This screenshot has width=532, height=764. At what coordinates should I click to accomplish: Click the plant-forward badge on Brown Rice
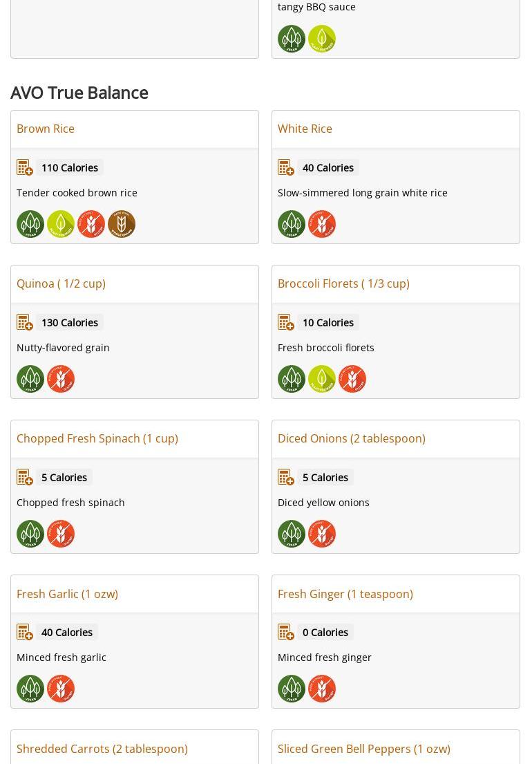(x=61, y=224)
